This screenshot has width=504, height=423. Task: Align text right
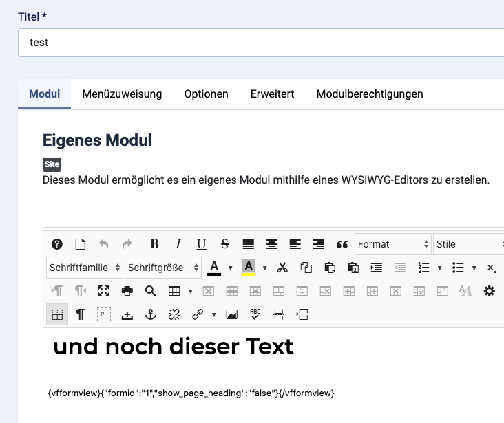319,244
